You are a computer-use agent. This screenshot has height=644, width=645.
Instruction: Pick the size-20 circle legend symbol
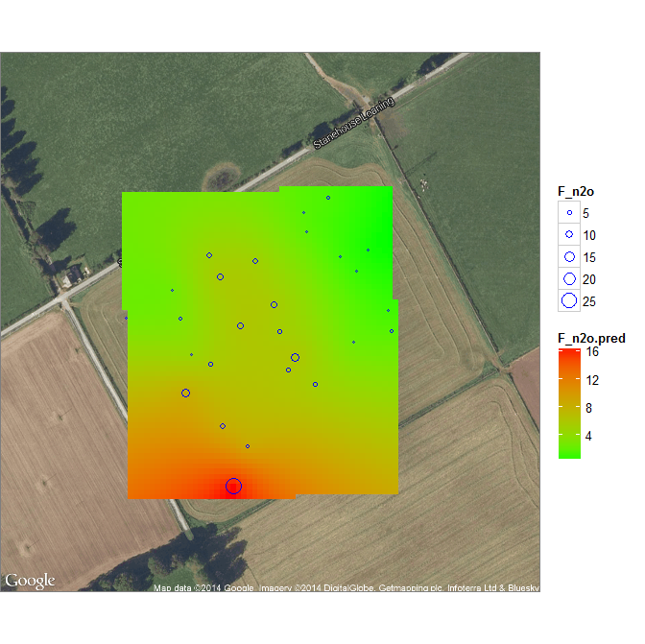click(x=569, y=279)
